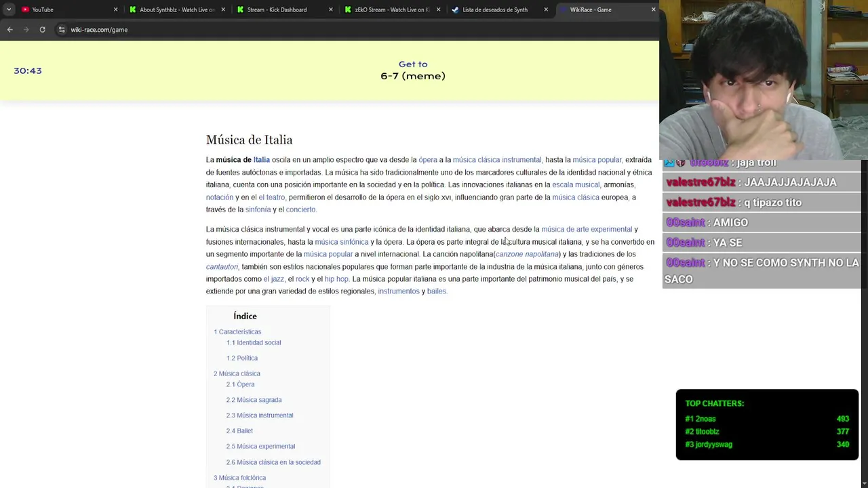Screen dimensions: 868x488
Task: Follow the el jazz link
Action: click(274, 279)
